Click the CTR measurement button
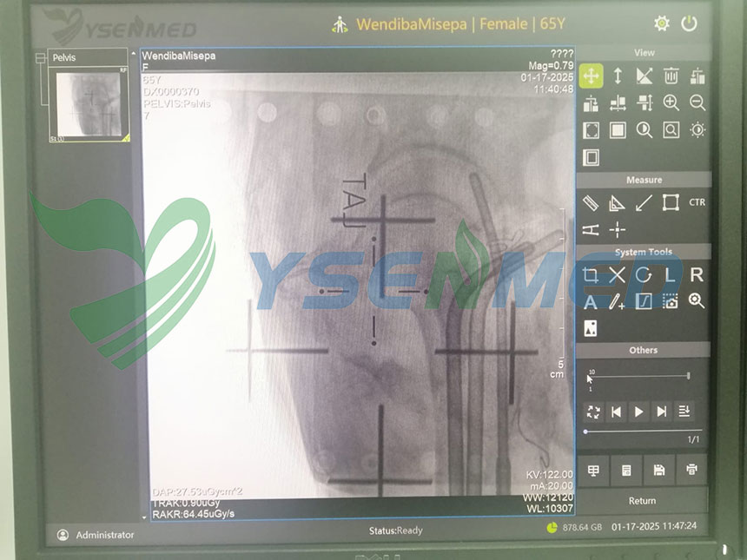747x560 pixels. tap(697, 203)
